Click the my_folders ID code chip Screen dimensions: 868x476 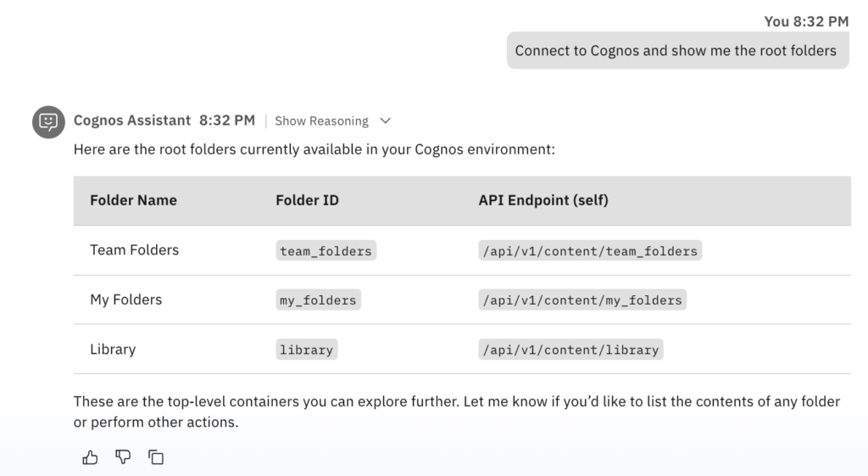pos(318,300)
